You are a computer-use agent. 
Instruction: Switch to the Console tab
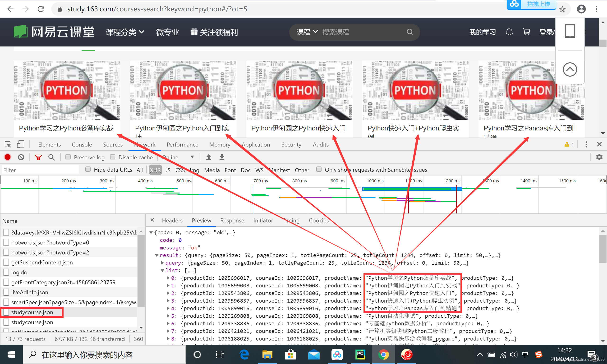(82, 144)
